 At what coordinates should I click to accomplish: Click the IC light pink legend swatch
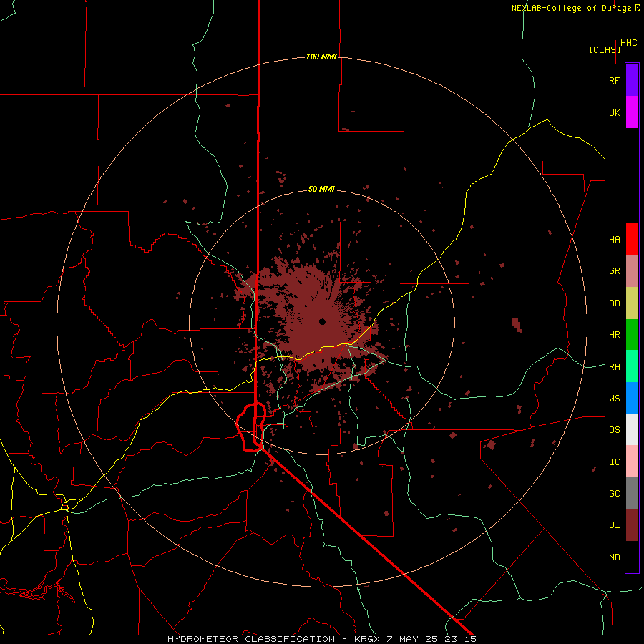(632, 462)
